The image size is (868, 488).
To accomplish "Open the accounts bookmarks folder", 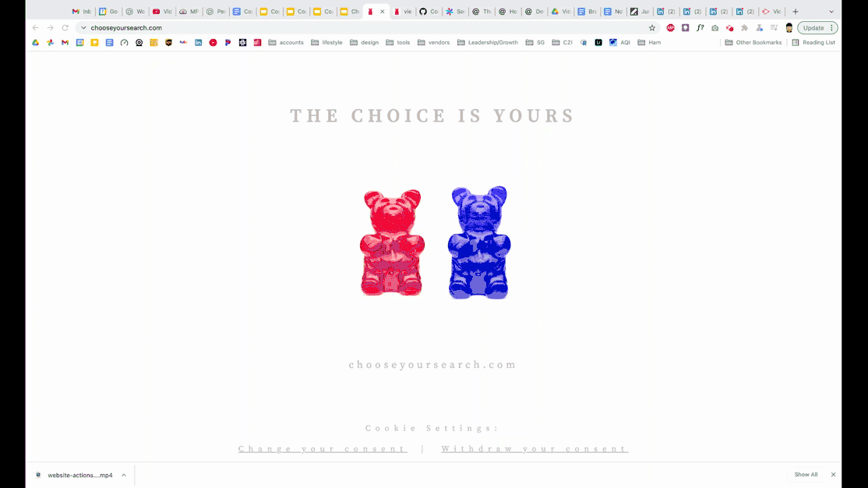I will [286, 42].
